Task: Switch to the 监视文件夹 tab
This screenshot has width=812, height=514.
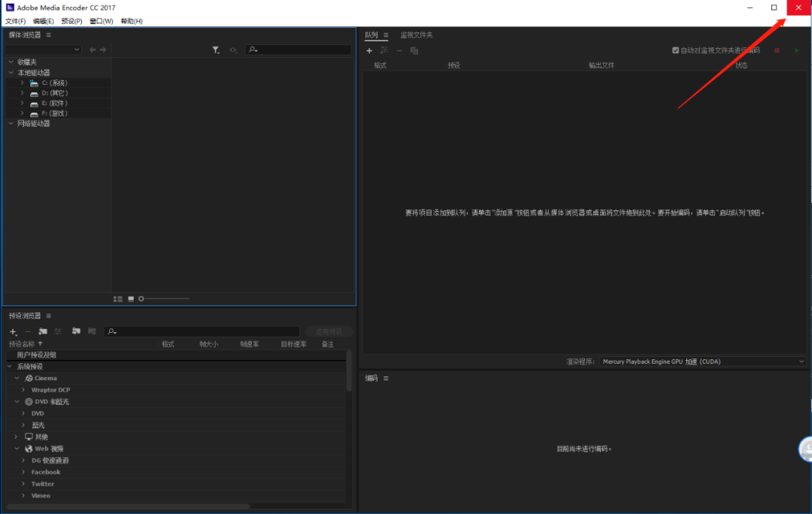Action: (x=417, y=35)
